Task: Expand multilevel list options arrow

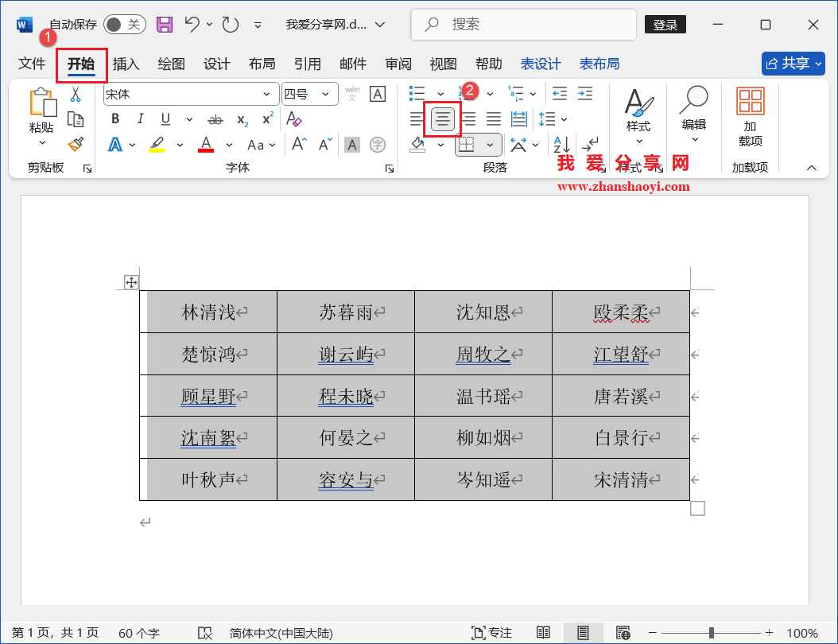Action: 533,95
